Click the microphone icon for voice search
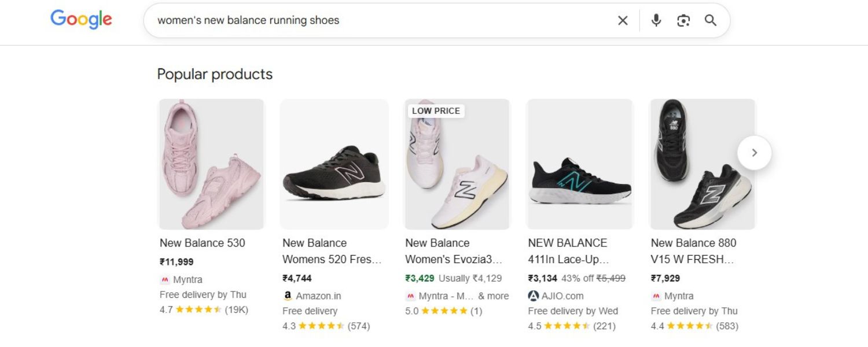Screen dimensions: 868x347 click(656, 20)
